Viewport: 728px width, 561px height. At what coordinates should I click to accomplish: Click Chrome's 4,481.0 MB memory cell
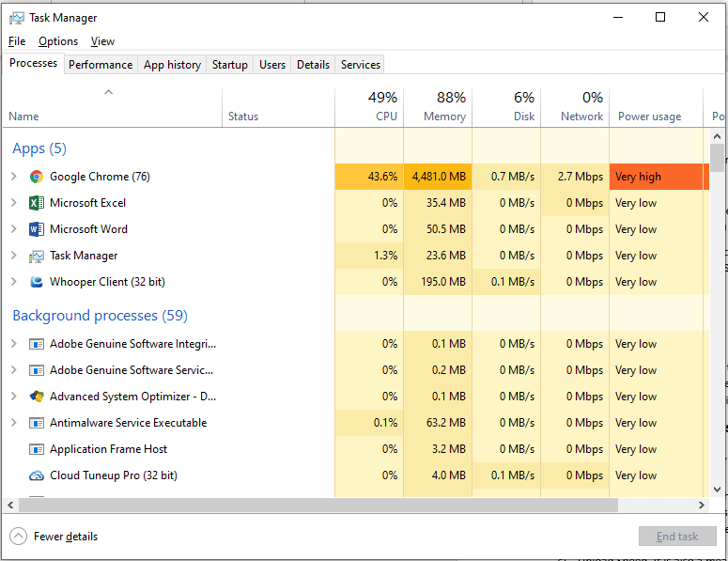pyautogui.click(x=438, y=177)
